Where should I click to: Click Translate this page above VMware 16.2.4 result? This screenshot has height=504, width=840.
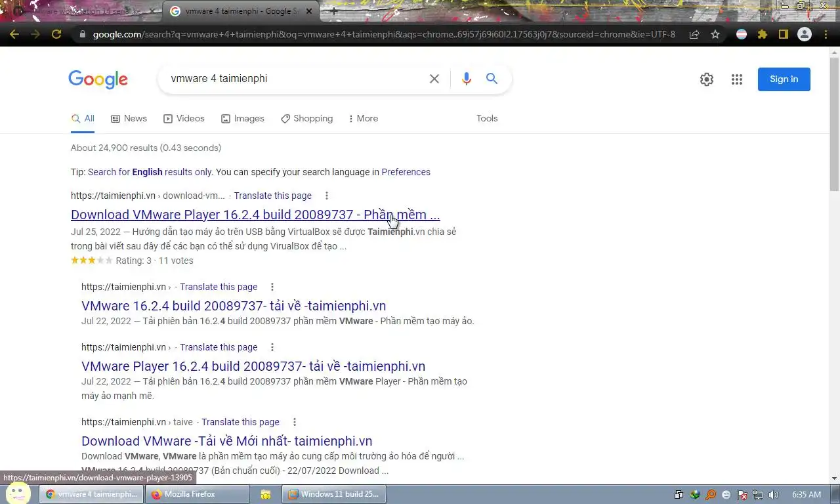[x=219, y=287]
